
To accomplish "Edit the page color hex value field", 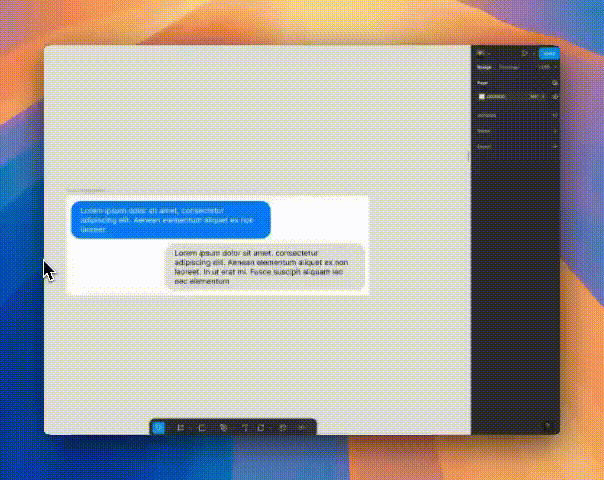I will click(x=496, y=97).
